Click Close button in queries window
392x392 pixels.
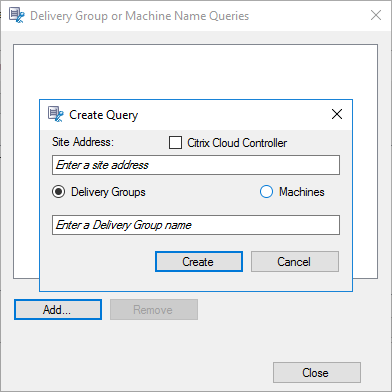click(x=317, y=373)
